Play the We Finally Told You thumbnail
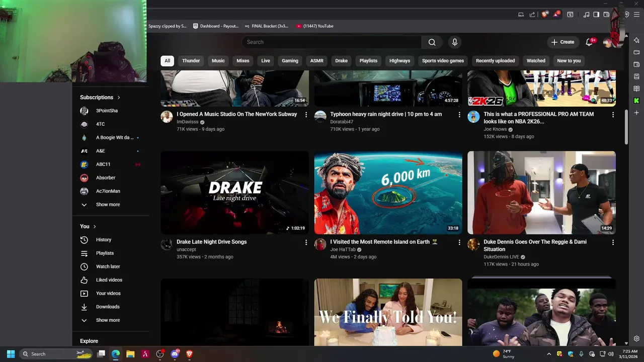The height and width of the screenshot is (362, 644). (x=388, y=312)
